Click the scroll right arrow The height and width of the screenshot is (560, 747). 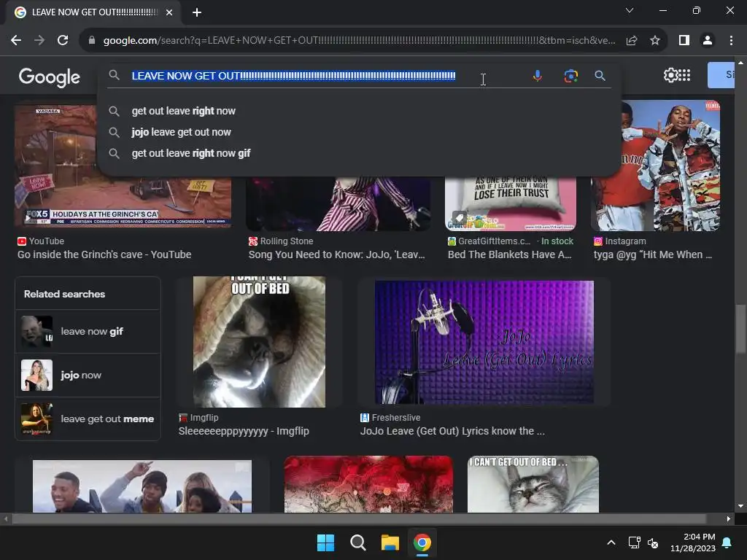[729, 518]
